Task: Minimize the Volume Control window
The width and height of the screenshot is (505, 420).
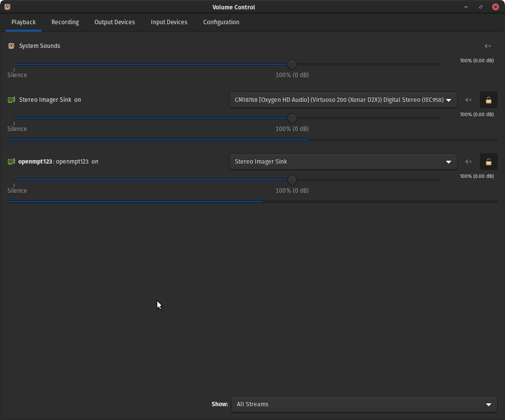Action: tap(466, 7)
